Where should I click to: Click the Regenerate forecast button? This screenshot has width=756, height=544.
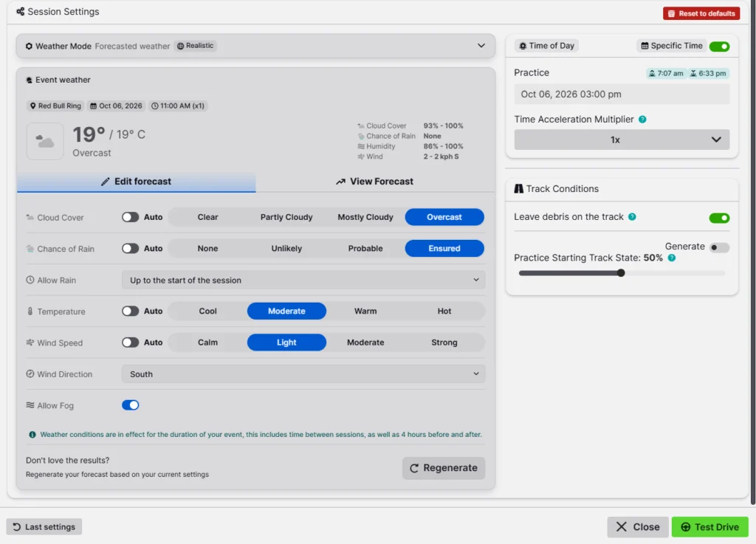[444, 469]
